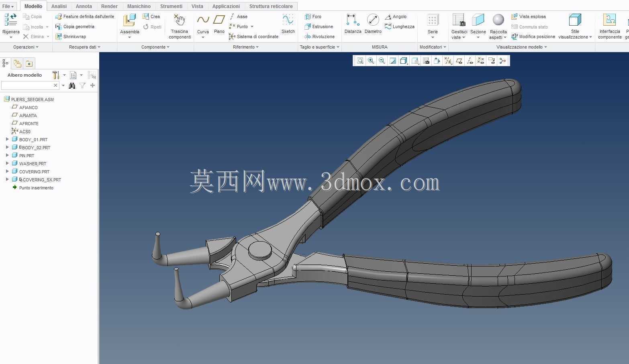Click Refit zoom icon in graphics toolbar
629x364 pixels.
coord(360,61)
